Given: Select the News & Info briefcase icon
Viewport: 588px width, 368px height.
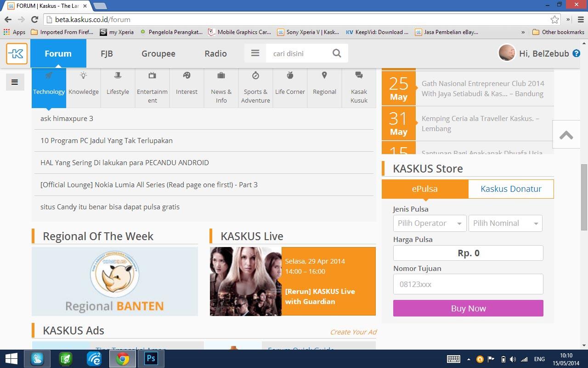Looking at the screenshot, I should pyautogui.click(x=221, y=75).
